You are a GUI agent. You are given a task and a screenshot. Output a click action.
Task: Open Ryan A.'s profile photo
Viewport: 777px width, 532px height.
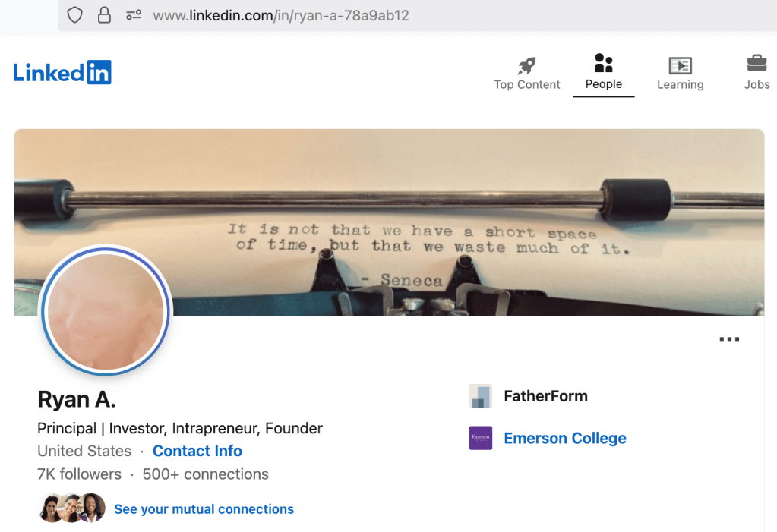point(106,312)
